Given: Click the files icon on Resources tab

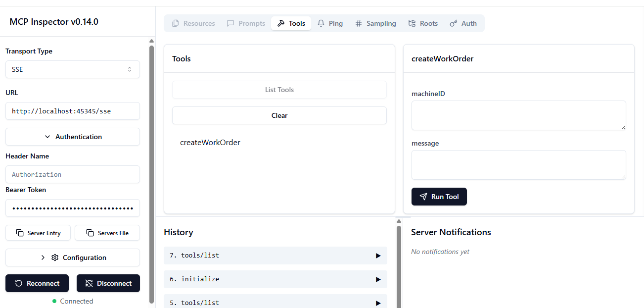Looking at the screenshot, I should click(x=176, y=23).
